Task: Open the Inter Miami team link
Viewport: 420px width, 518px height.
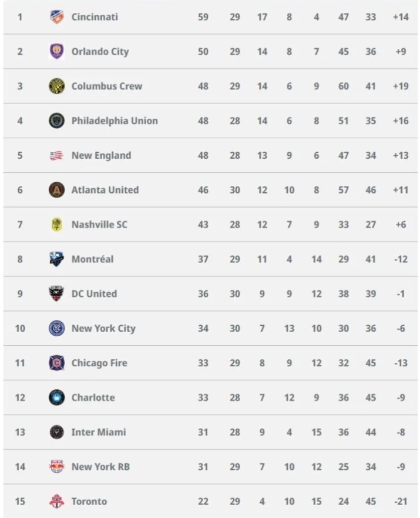Action: (99, 432)
